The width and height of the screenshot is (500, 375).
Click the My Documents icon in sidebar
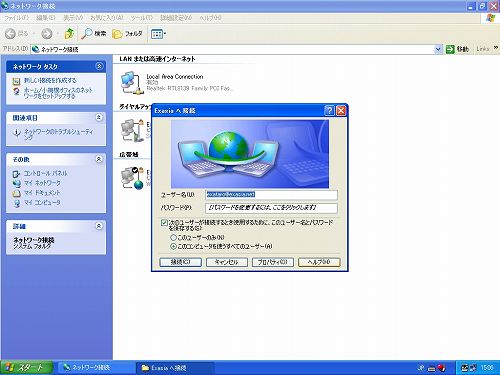16,193
